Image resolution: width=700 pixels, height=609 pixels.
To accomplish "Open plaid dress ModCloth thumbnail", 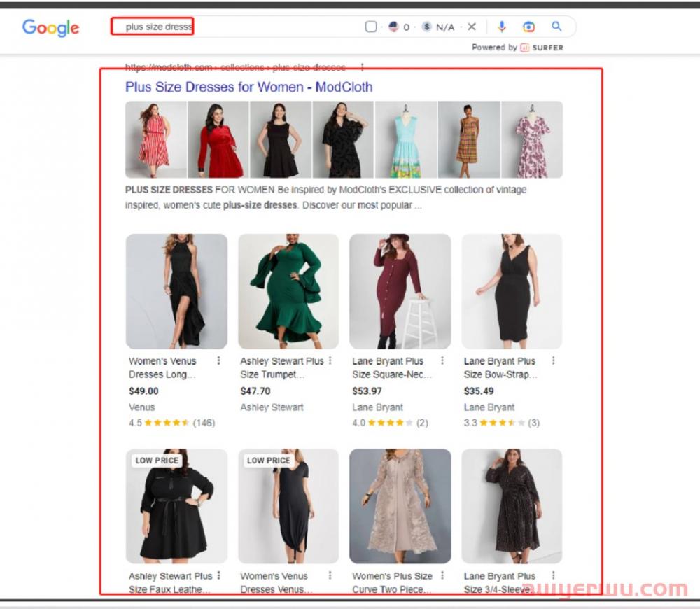I will 469,139.
